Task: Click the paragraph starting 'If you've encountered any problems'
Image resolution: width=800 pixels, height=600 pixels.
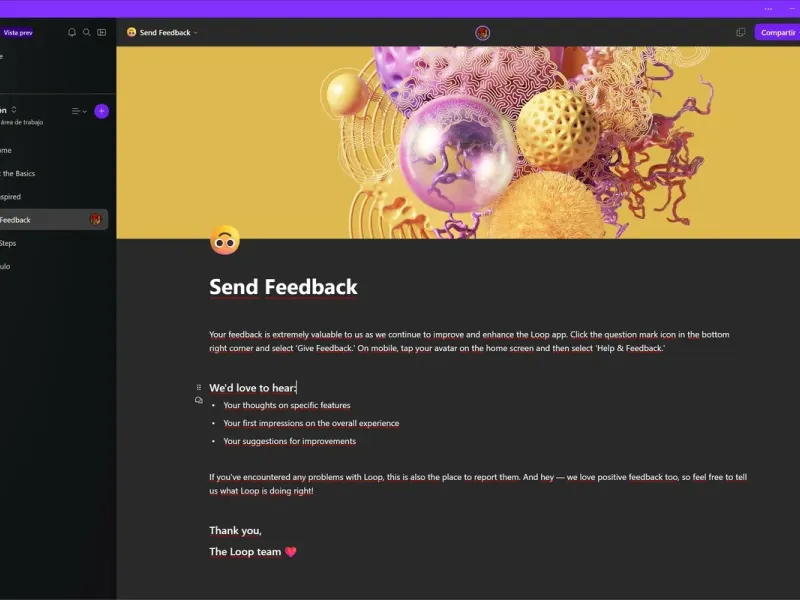Action: [x=478, y=484]
